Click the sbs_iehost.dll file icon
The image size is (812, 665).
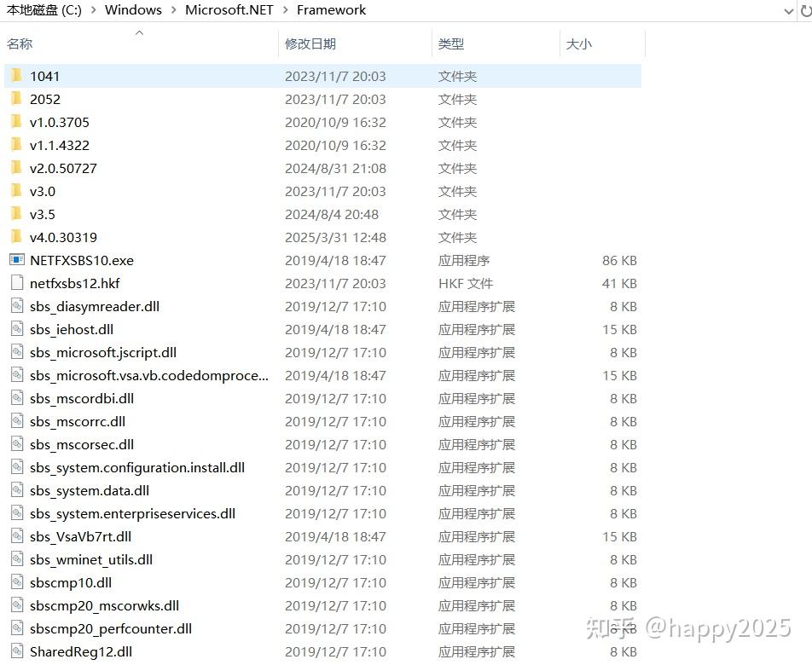[16, 329]
